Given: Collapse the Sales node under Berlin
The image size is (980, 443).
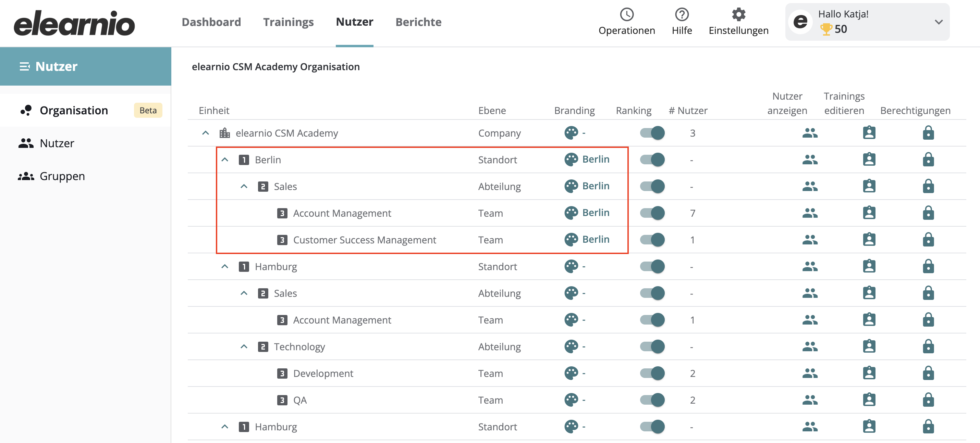Looking at the screenshot, I should (x=244, y=186).
